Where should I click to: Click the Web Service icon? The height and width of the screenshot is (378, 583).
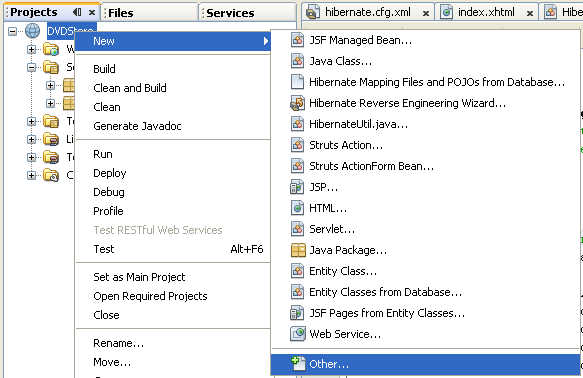[x=298, y=334]
